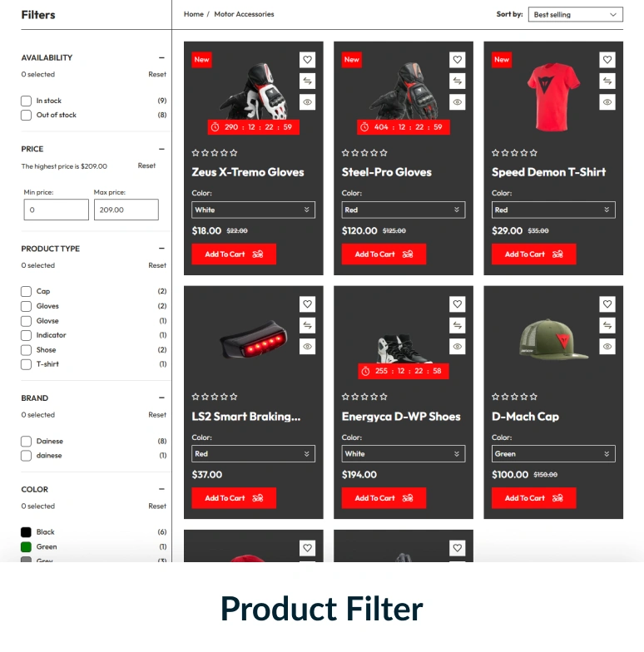Check the In stock filter
Viewport: 644px width, 652px height.
[27, 101]
